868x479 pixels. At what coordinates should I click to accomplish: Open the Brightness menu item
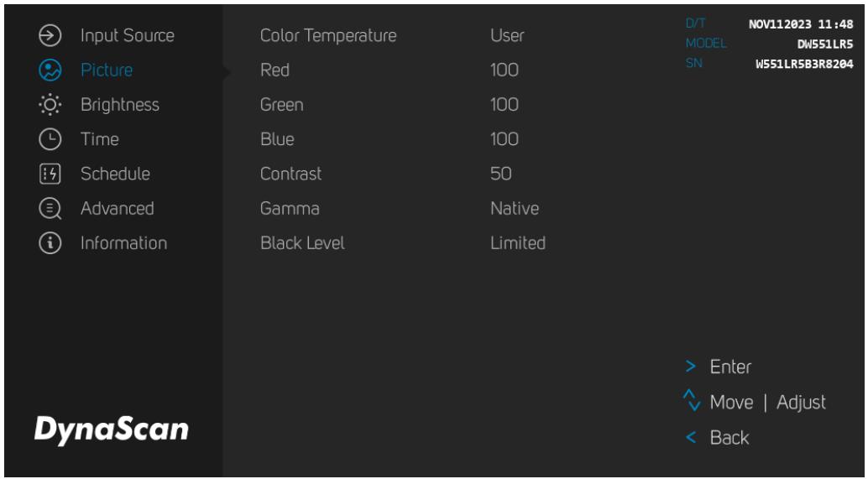[120, 105]
